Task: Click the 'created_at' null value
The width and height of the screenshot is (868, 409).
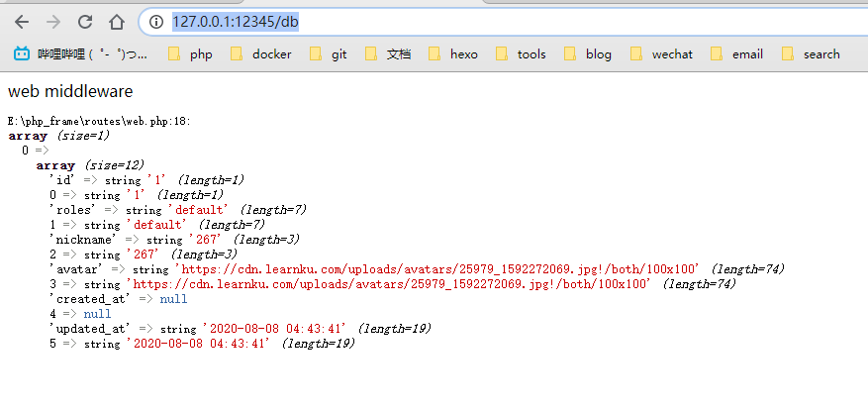Action: click(173, 299)
